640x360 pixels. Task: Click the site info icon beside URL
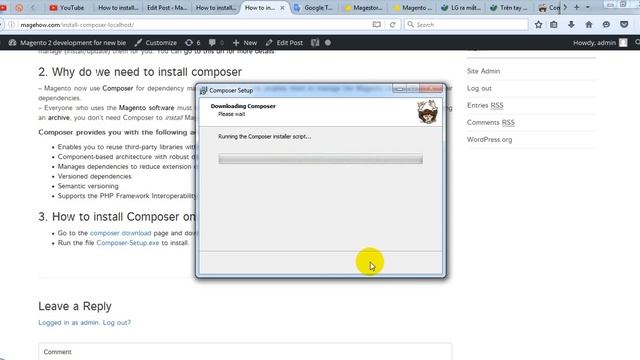[x=12, y=24]
